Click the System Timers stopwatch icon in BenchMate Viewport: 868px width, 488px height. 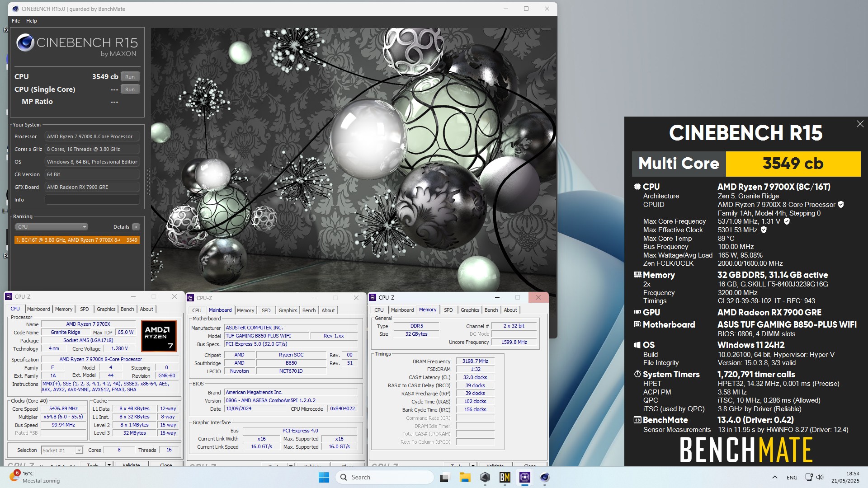[x=637, y=374]
